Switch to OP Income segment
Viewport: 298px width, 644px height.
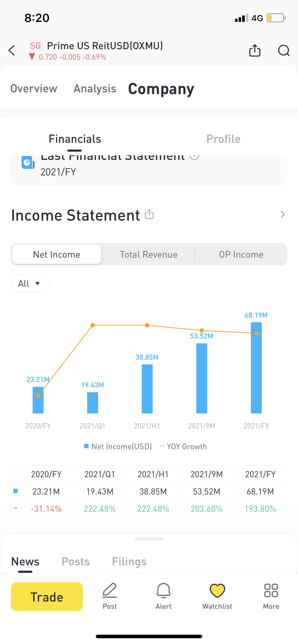coord(241,254)
